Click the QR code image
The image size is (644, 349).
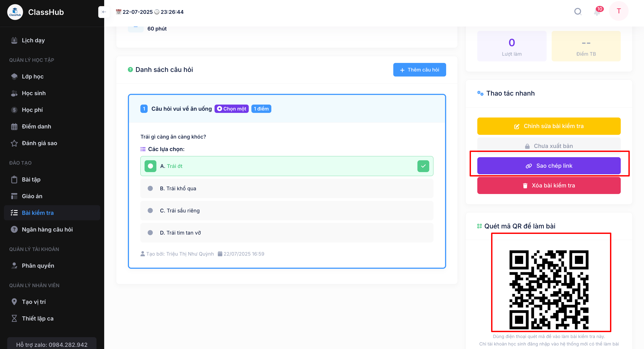pos(549,290)
